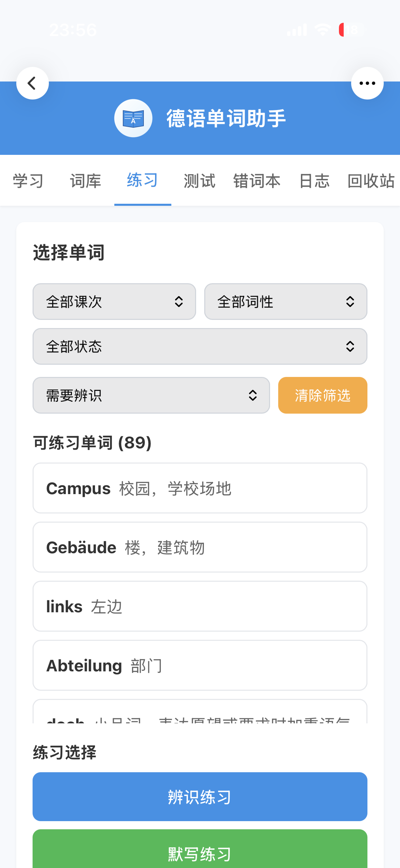Start the blue 辨识练习 button

point(200,797)
